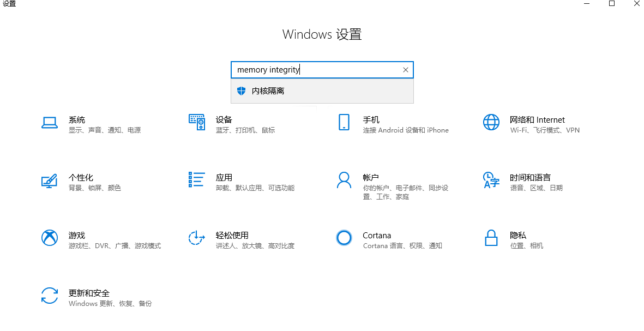
Task: Click the Privacy lock icon
Action: [x=491, y=238]
